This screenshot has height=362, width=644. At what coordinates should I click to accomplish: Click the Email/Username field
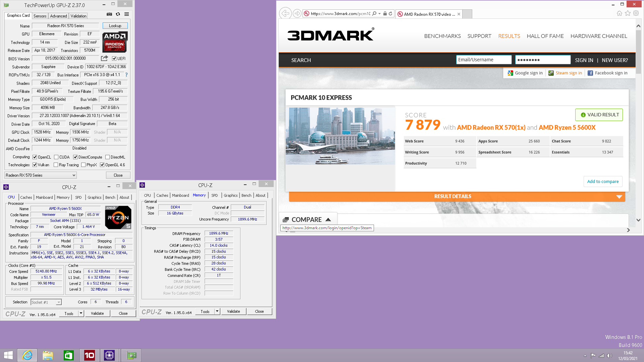coord(484,60)
